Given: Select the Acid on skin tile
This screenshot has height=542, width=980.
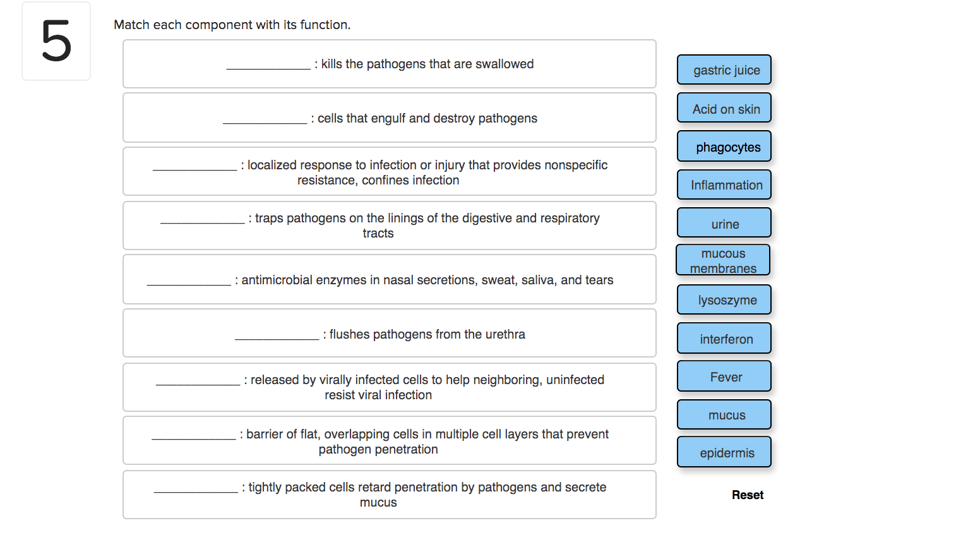Looking at the screenshot, I should click(x=724, y=108).
